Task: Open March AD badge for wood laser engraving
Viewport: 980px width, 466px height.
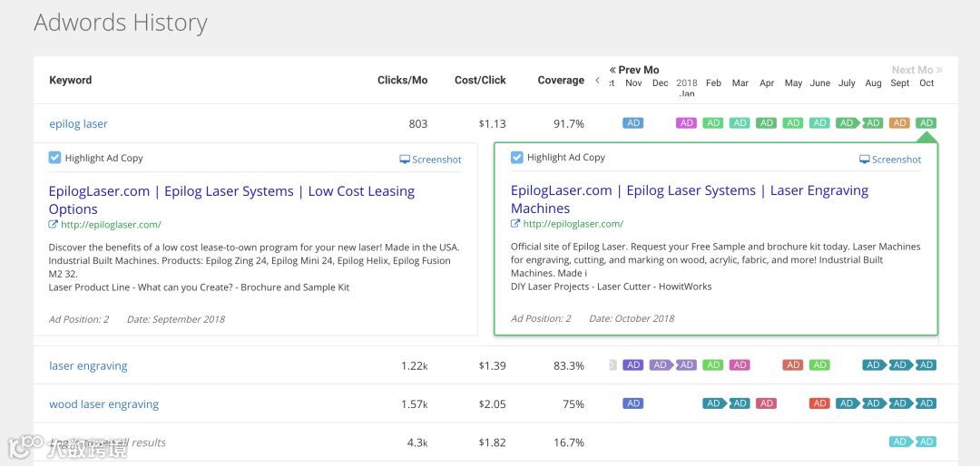Action: click(x=740, y=403)
